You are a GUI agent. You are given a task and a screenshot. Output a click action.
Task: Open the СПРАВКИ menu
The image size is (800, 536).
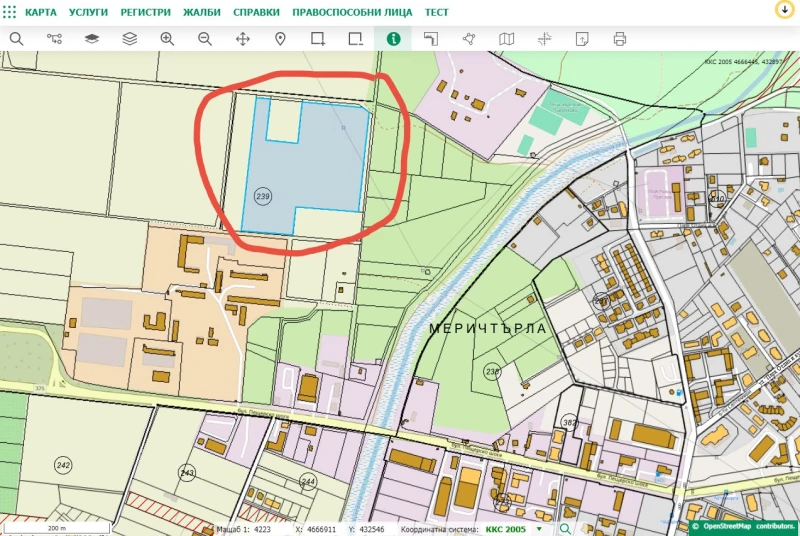tap(256, 12)
